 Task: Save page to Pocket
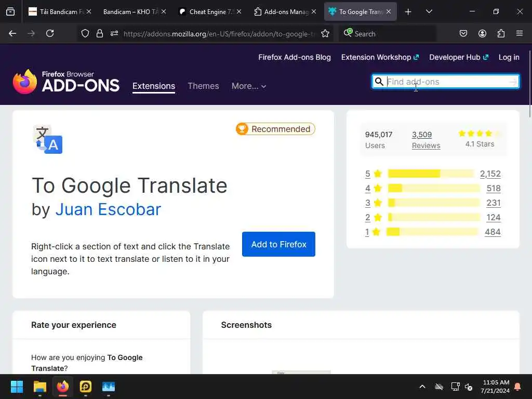click(463, 33)
